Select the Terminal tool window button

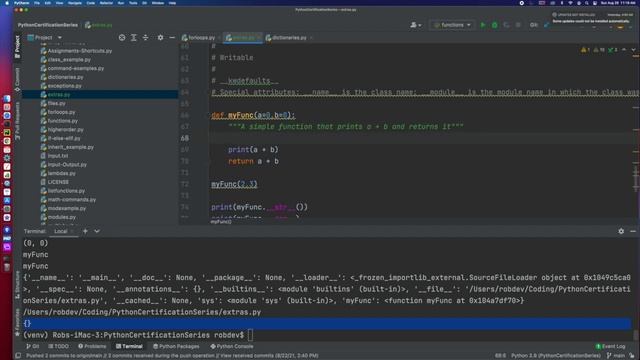coord(129,346)
